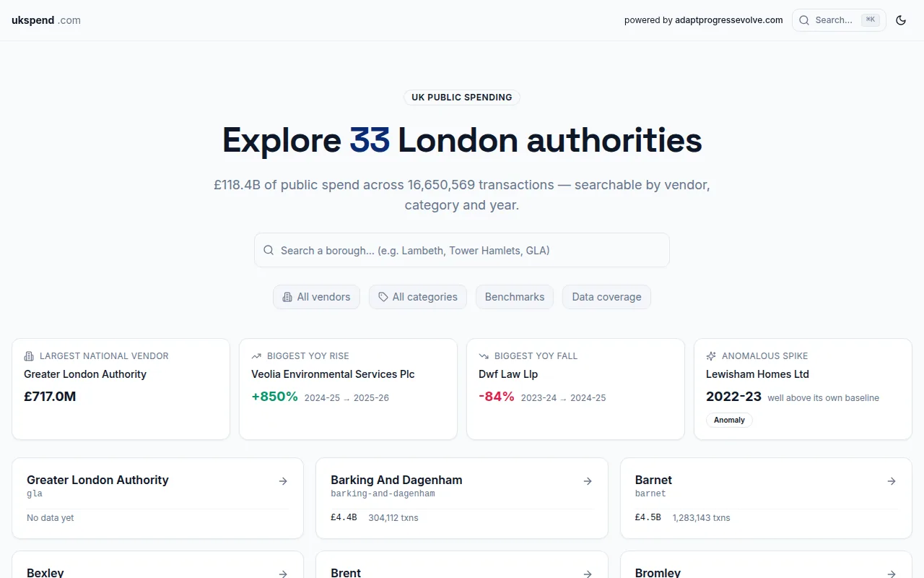Screen dimensions: 924x578
Task: Click the -84% fall figure
Action: coord(497,396)
